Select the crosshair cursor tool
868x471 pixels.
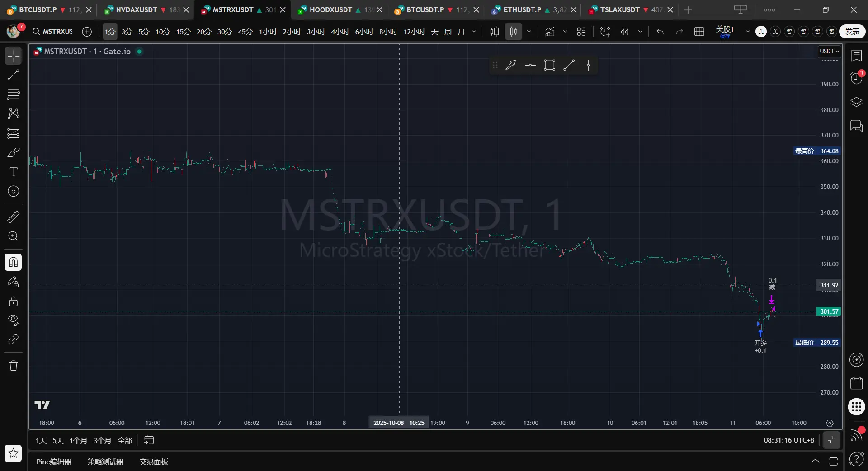(14, 56)
